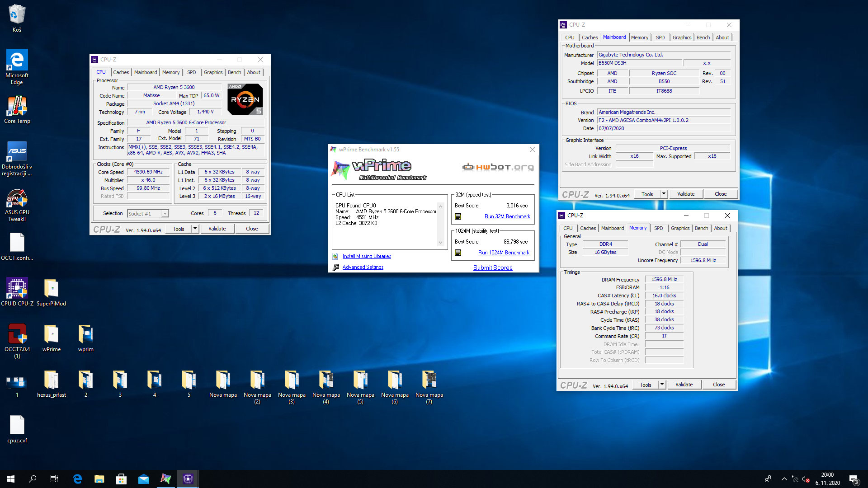Open Advanced Settings link in wPrime
The height and width of the screenshot is (488, 868).
tap(363, 267)
